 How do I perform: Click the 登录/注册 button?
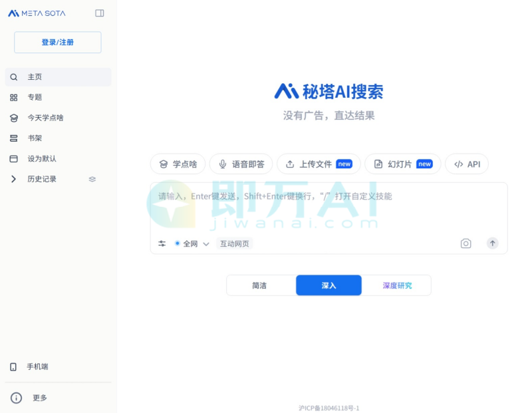tap(57, 42)
